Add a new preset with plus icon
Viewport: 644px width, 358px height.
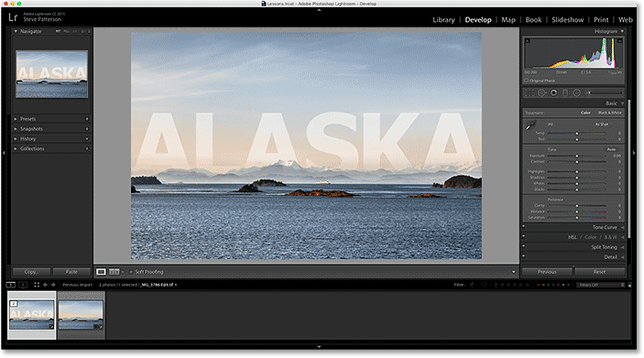click(x=87, y=119)
